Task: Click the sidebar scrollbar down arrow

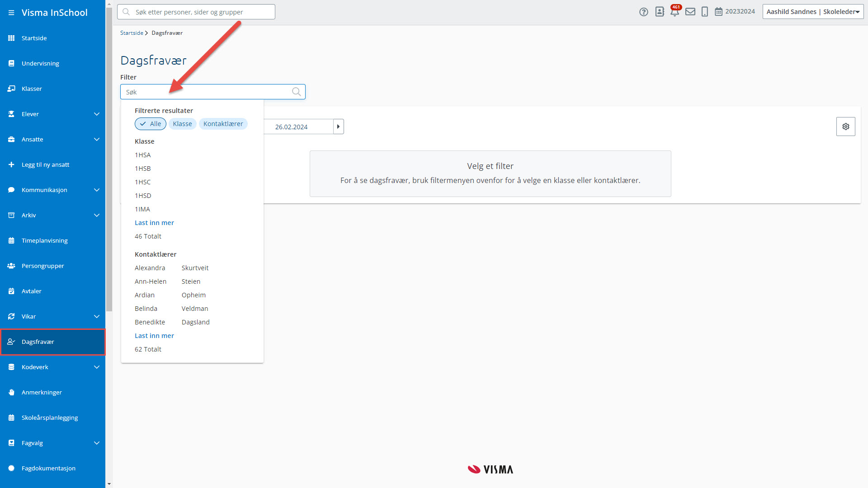Action: [x=109, y=484]
